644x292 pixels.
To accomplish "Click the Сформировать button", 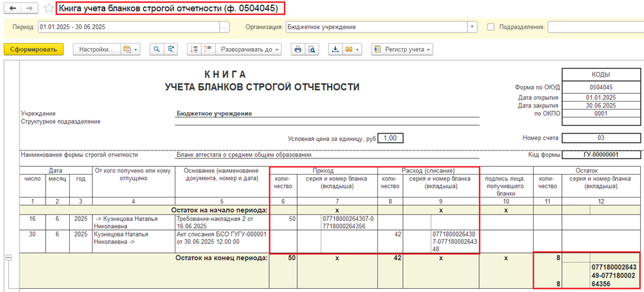I will (x=34, y=50).
